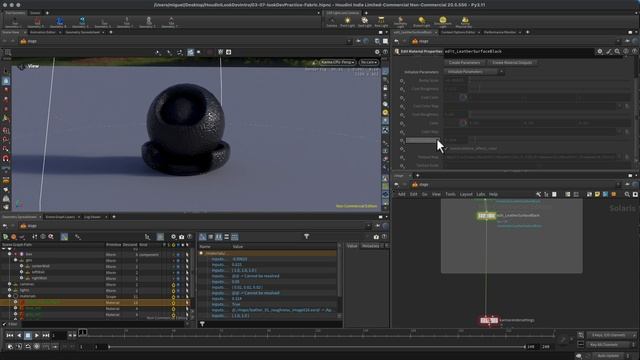
Task: Click the Metadata column header
Action: [x=370, y=246]
